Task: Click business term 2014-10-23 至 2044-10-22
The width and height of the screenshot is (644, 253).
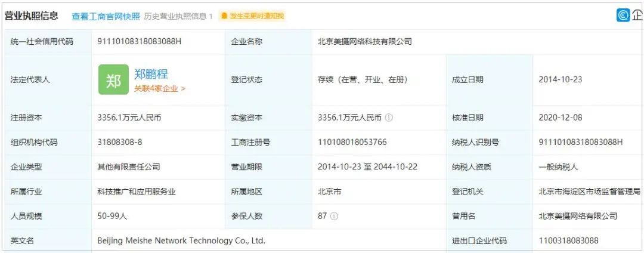Action: coord(367,167)
